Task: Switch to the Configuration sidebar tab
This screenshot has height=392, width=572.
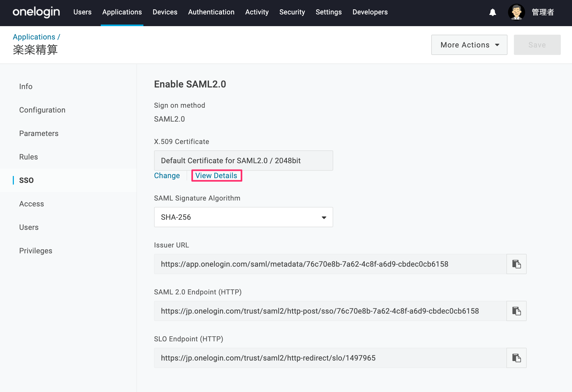Action: 42,110
